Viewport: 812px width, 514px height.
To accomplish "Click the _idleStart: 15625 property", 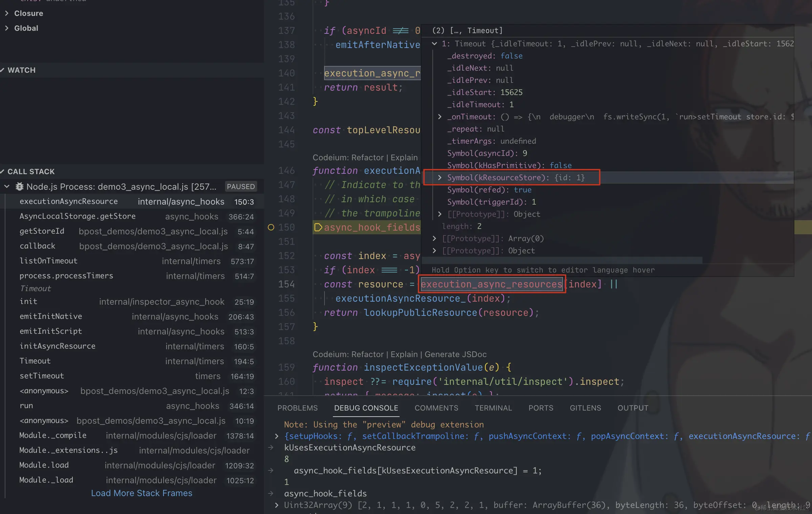I will pos(484,92).
